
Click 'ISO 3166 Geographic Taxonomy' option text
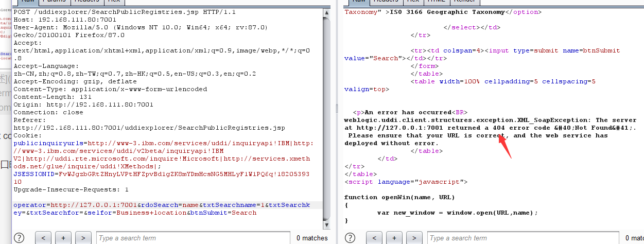tap(447, 12)
